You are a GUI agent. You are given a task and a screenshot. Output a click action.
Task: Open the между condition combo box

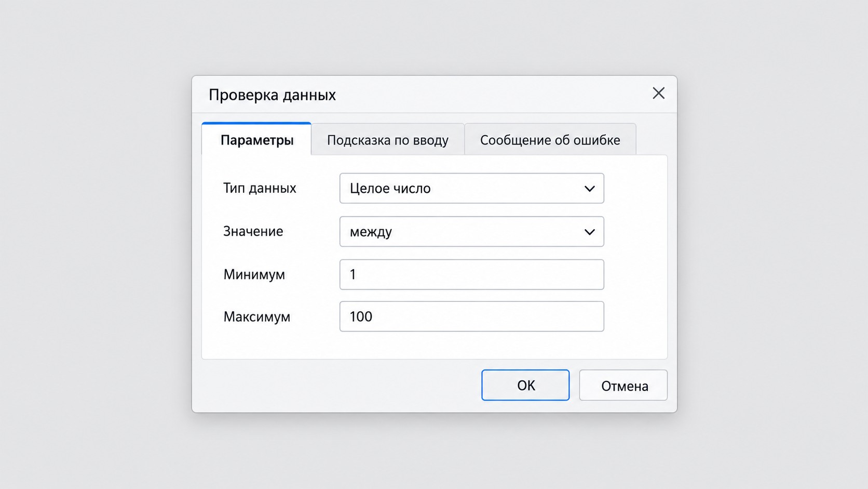pos(471,231)
